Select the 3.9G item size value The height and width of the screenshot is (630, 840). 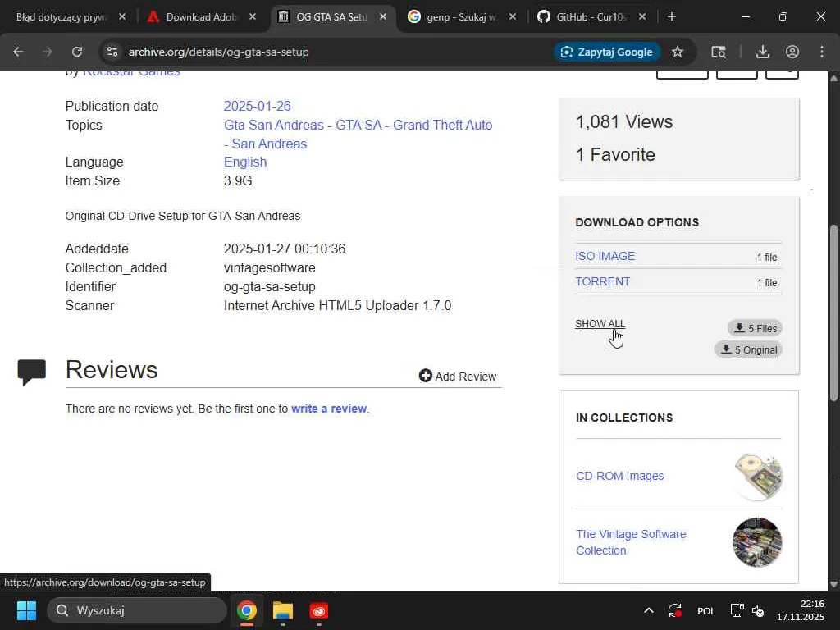[x=238, y=180]
